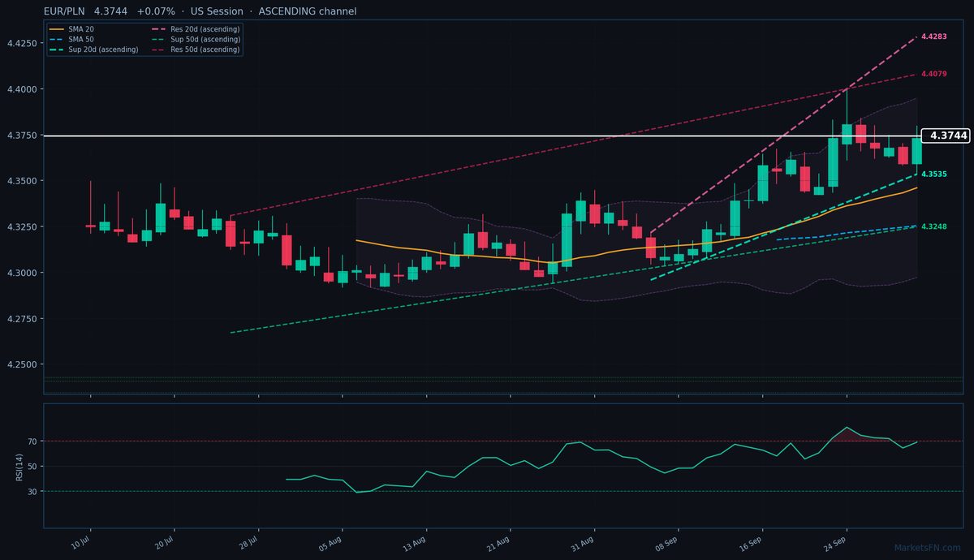Click the 10 Jul date label
The height and width of the screenshot is (560, 974).
pyautogui.click(x=80, y=543)
